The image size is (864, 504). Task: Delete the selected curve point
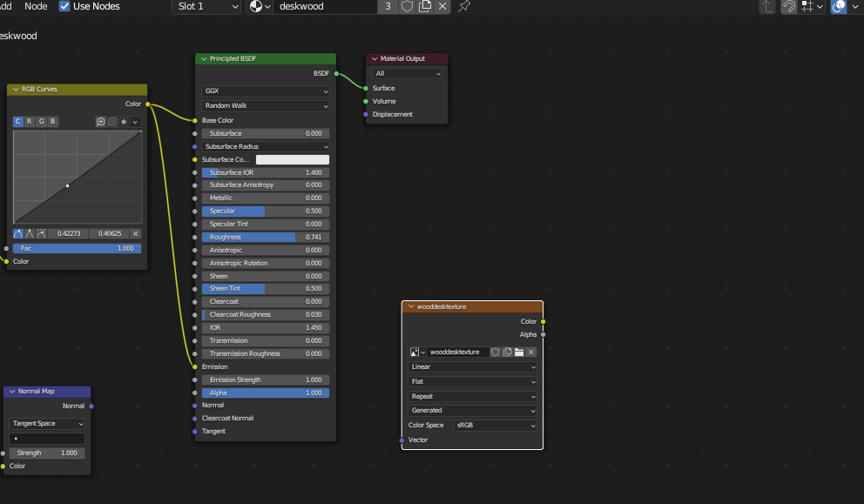[136, 233]
